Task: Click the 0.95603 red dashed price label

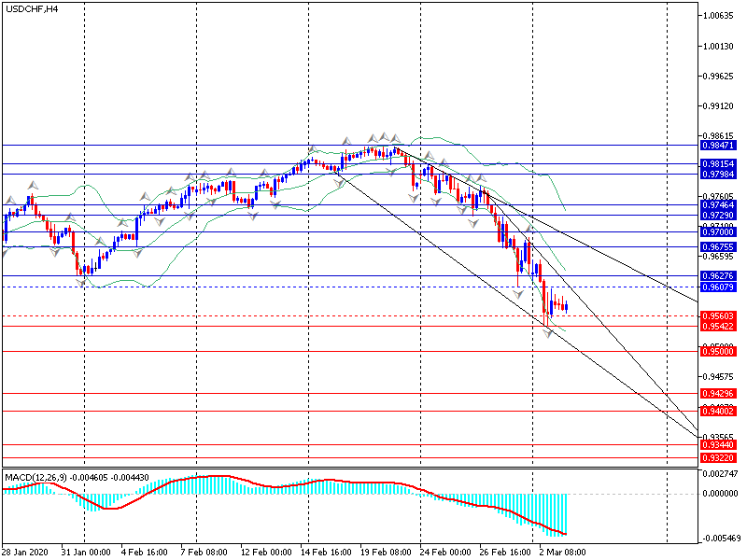Action: pos(718,316)
